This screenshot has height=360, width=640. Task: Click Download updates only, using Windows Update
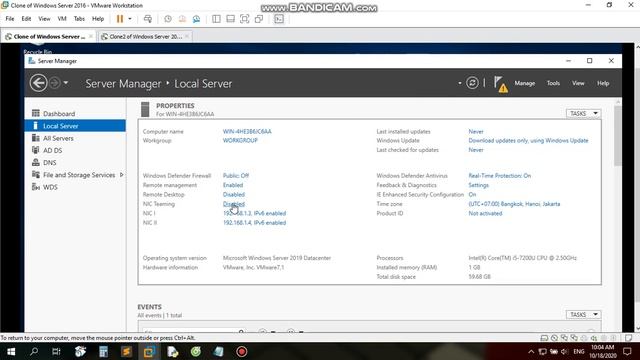[x=528, y=140]
